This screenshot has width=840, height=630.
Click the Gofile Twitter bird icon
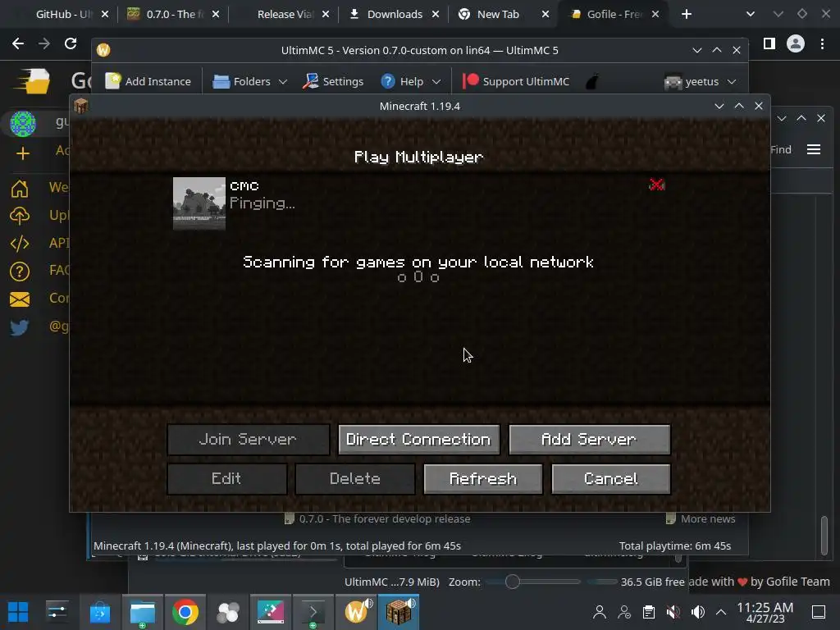tap(20, 326)
